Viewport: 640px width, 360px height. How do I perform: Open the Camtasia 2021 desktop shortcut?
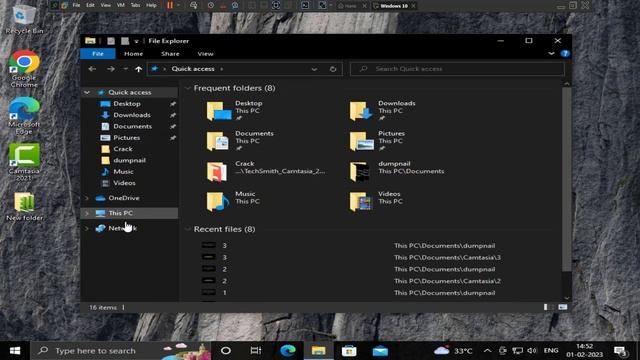[24, 162]
